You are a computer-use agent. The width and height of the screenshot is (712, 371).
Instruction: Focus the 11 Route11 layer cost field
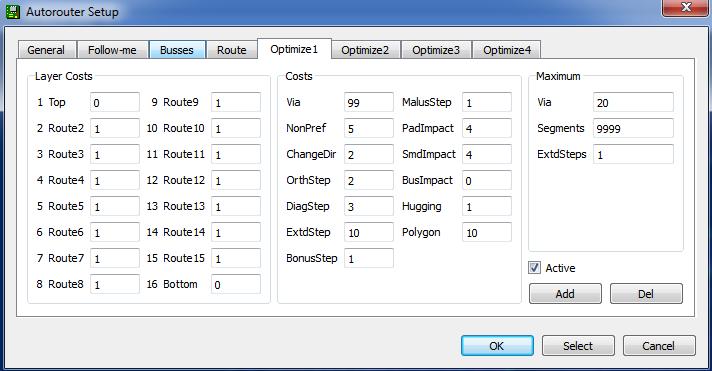click(x=236, y=154)
